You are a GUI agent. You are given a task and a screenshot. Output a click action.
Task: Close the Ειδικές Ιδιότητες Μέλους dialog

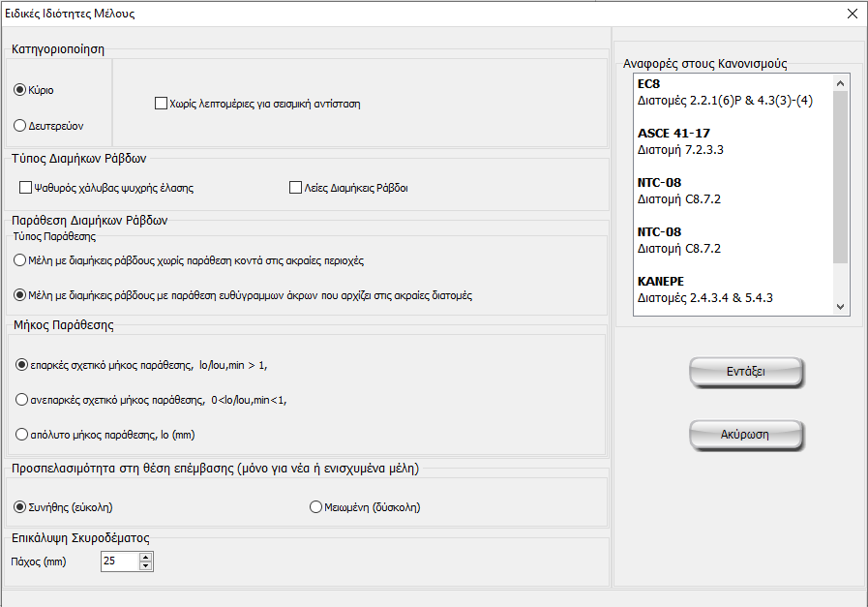pos(852,14)
